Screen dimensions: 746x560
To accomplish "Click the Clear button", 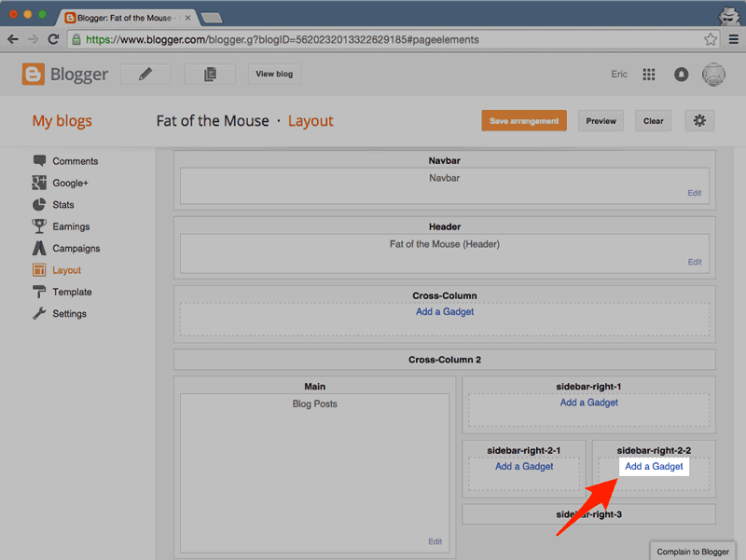I will pos(654,121).
